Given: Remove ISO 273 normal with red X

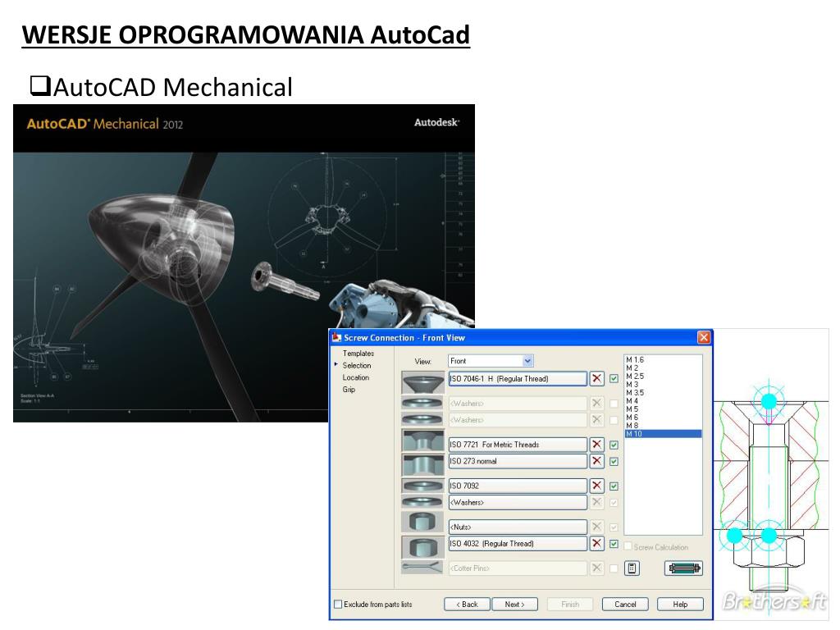Looking at the screenshot, I should [596, 461].
